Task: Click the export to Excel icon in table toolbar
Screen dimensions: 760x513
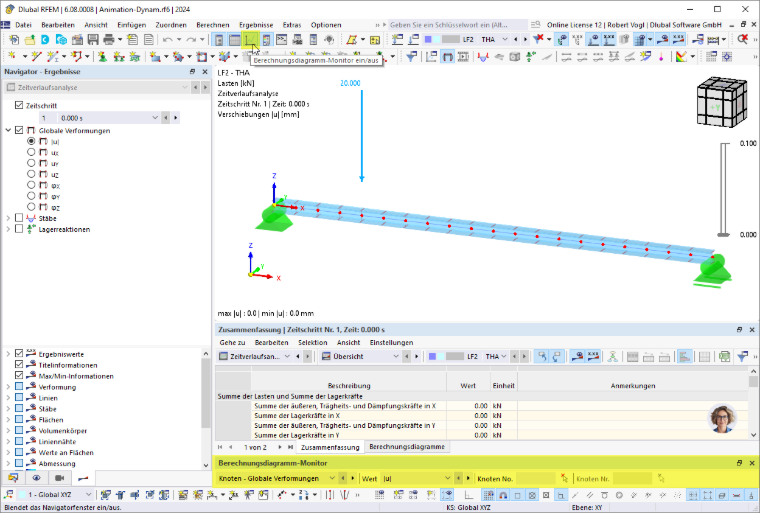Action: pos(724,356)
